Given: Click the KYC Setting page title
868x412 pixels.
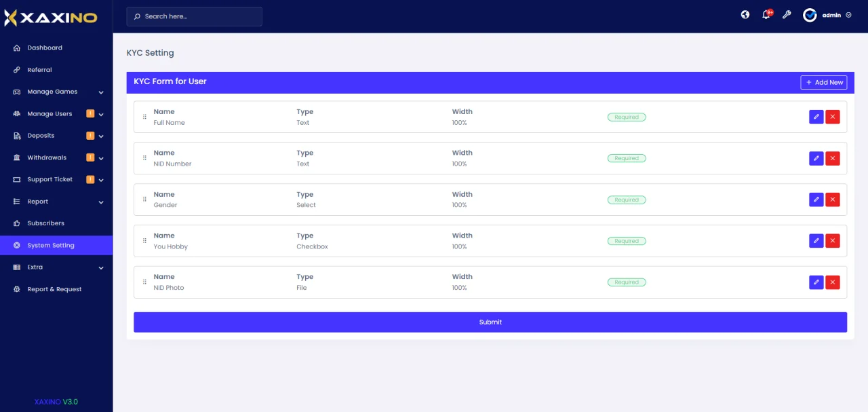Looking at the screenshot, I should pos(151,53).
